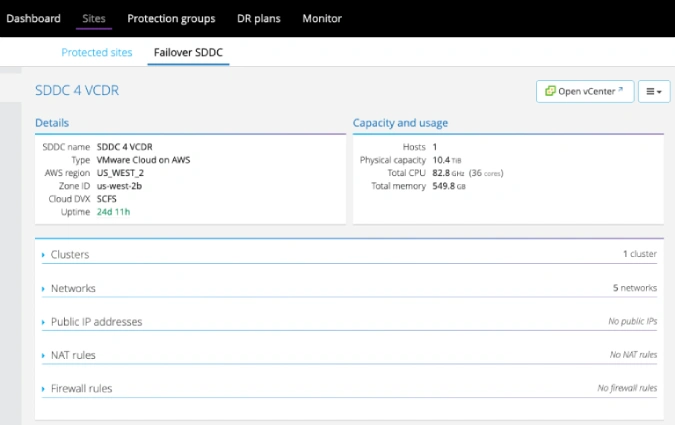Go to Protection groups

coord(171,19)
